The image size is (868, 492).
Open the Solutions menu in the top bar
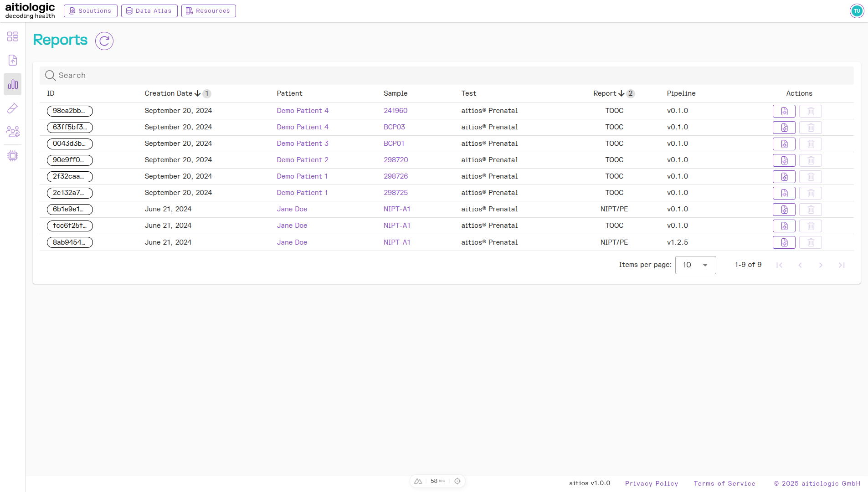pos(90,10)
